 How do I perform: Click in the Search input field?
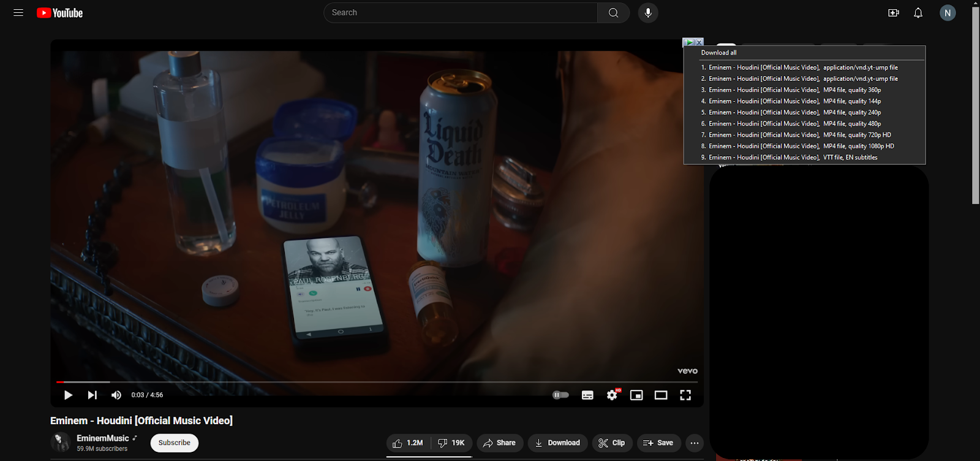461,13
